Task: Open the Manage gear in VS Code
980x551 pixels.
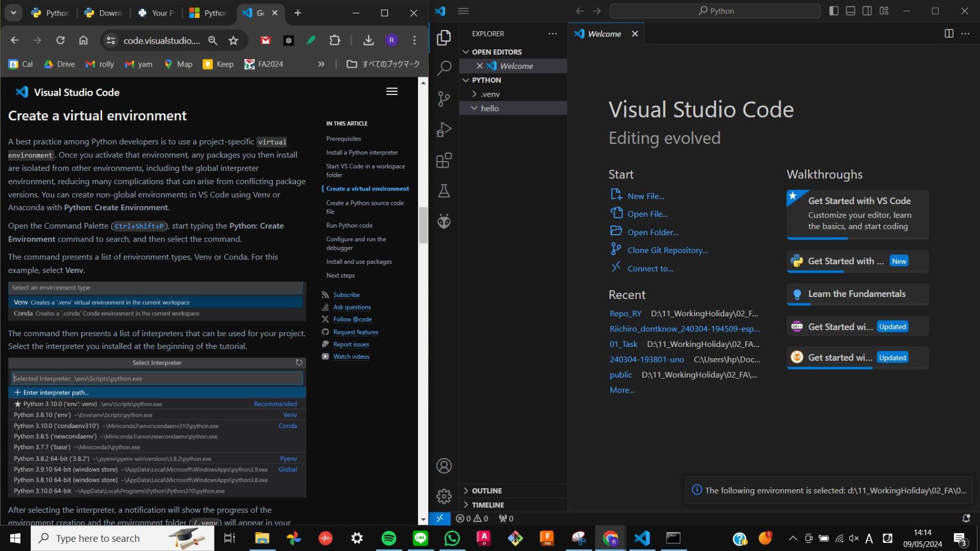Action: [444, 496]
